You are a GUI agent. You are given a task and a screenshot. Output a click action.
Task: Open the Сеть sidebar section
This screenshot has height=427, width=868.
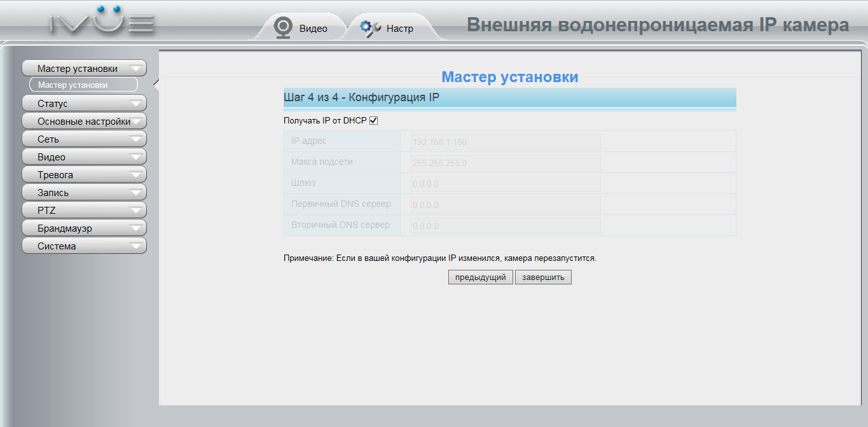click(84, 139)
